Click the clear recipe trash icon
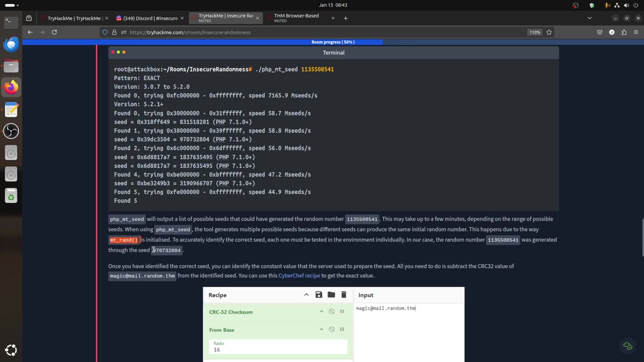644x362 pixels. pos(344,295)
